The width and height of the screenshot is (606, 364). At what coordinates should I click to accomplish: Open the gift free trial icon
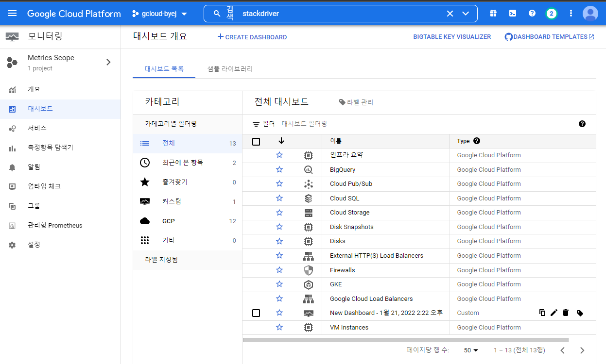click(493, 13)
